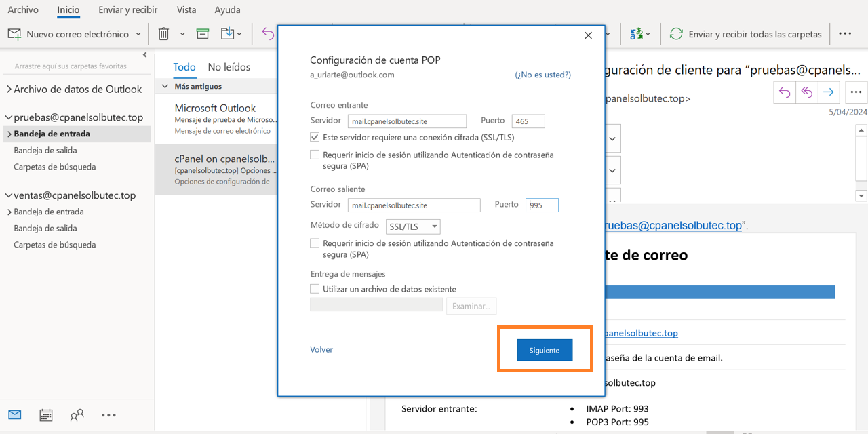
Task: Click the incoming server Puerto field
Action: tap(528, 121)
